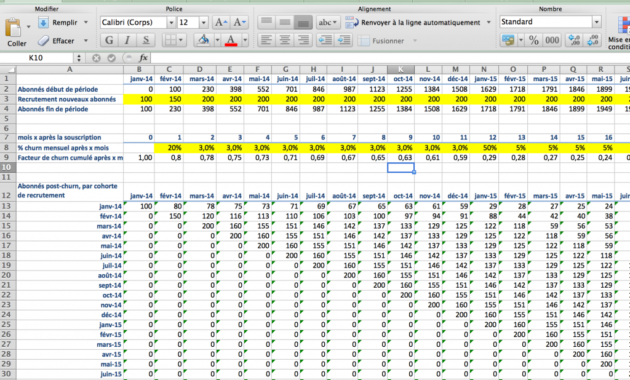The width and height of the screenshot is (630, 380).
Task: Align text right
Action: point(303,40)
